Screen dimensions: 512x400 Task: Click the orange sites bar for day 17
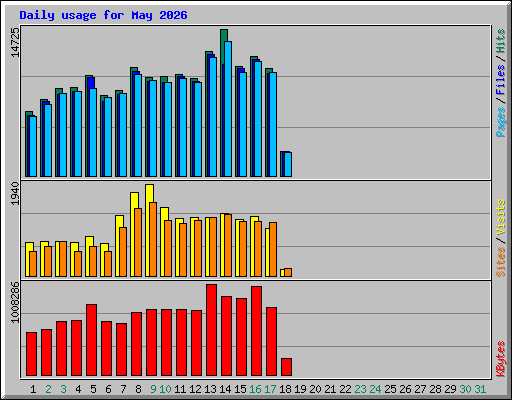coord(273,249)
